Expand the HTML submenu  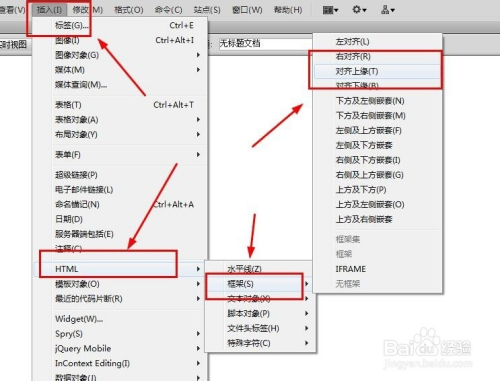(x=120, y=269)
